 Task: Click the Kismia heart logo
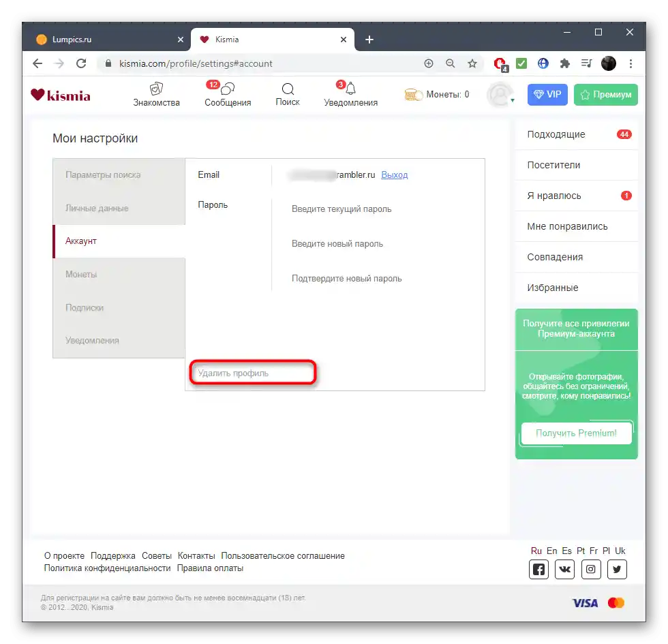point(61,95)
